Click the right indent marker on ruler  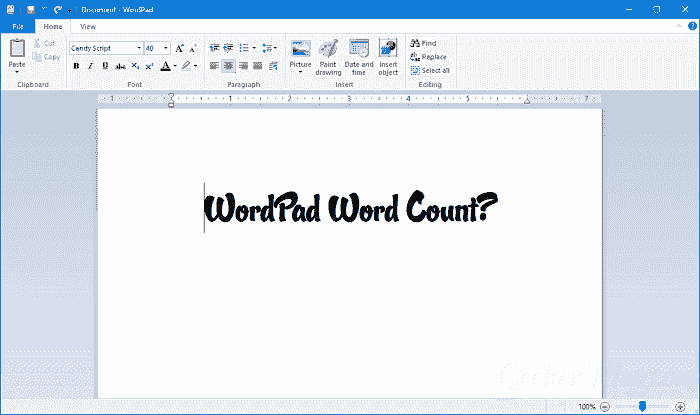tap(527, 100)
